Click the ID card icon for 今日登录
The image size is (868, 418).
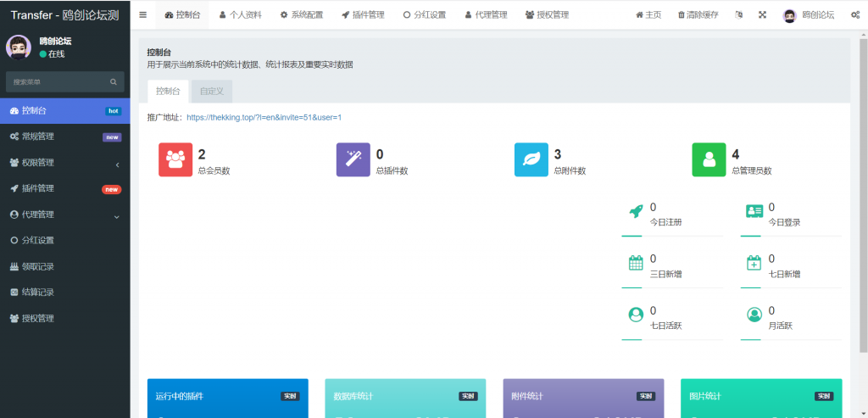click(754, 211)
